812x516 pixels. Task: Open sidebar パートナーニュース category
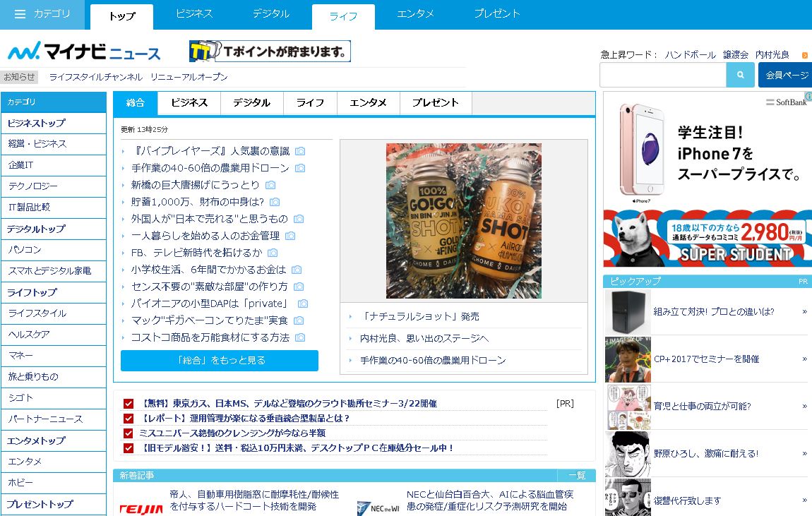pos(54,419)
